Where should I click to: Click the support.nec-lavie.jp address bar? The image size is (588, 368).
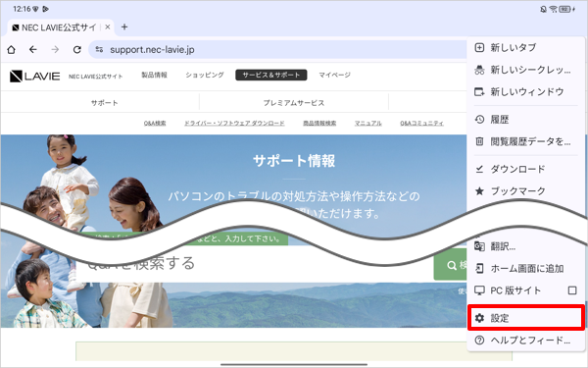click(x=277, y=50)
